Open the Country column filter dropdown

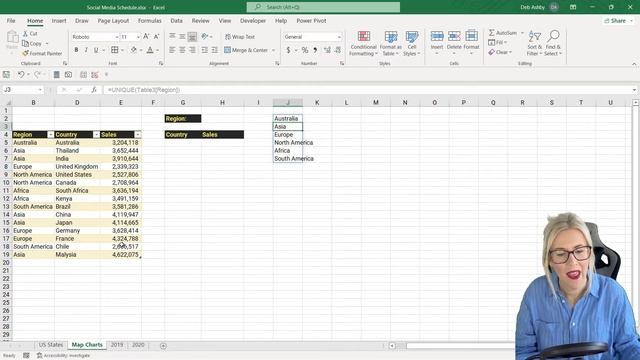tap(96, 135)
